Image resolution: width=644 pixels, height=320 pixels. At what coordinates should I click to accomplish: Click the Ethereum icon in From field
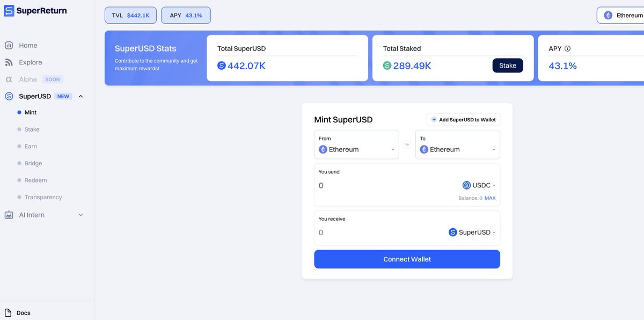tap(323, 150)
